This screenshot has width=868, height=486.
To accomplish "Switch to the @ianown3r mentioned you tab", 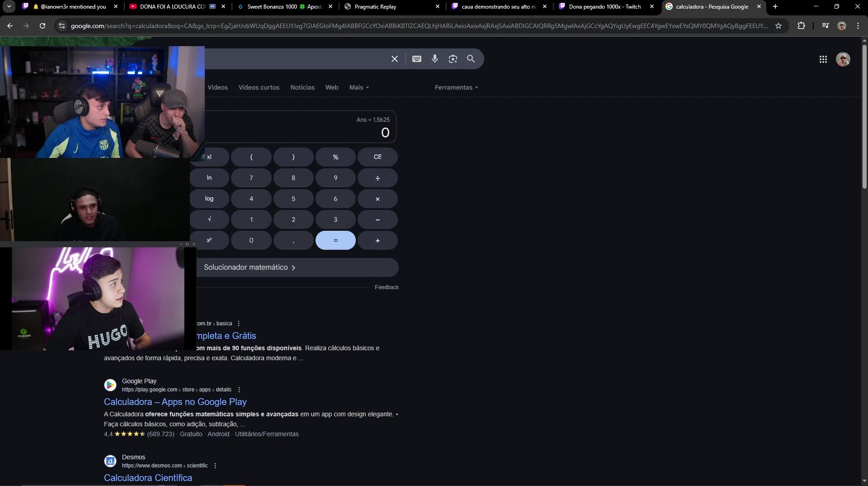I will coord(70,6).
